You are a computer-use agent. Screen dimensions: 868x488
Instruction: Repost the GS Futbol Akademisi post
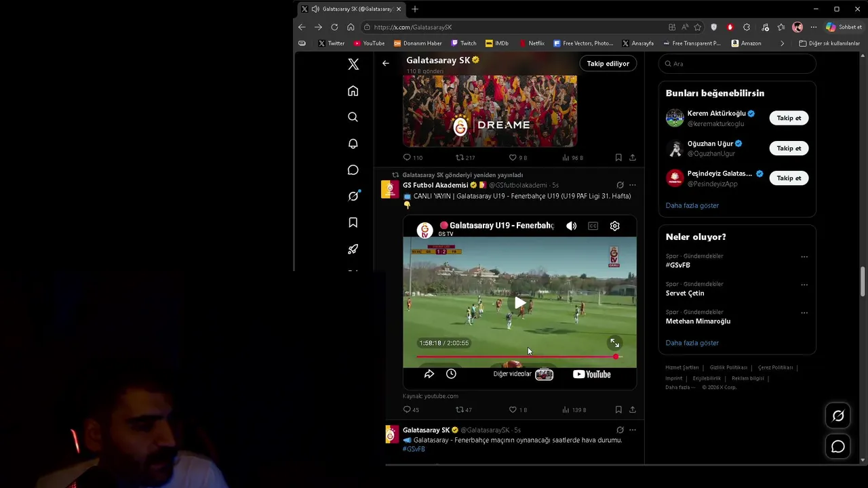(464, 409)
